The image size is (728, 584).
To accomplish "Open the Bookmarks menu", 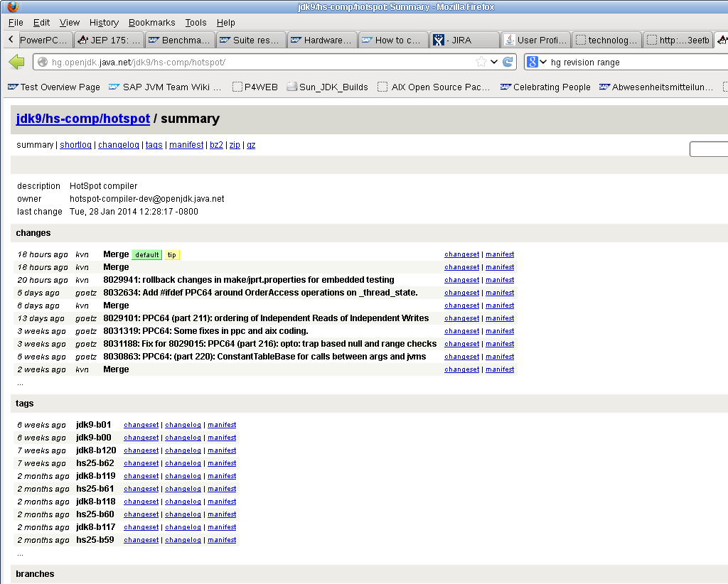I will (x=152, y=23).
